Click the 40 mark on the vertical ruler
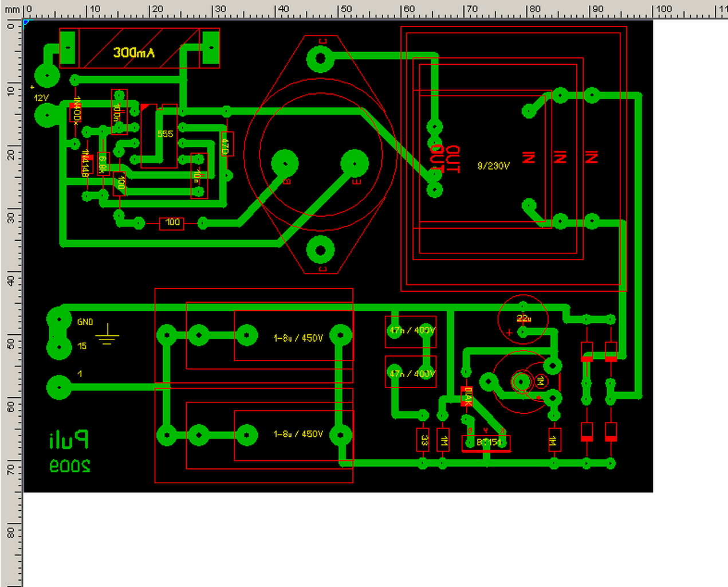The image size is (728, 587). (11, 281)
